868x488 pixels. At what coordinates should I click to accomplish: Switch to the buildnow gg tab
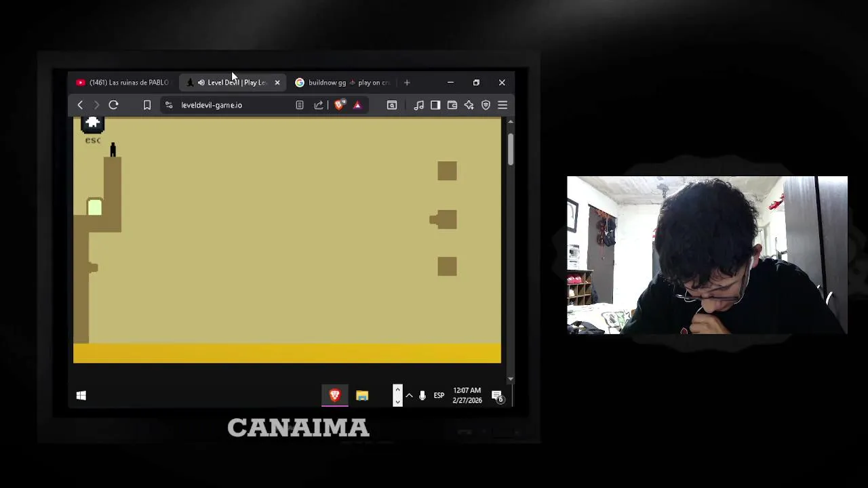pos(342,83)
